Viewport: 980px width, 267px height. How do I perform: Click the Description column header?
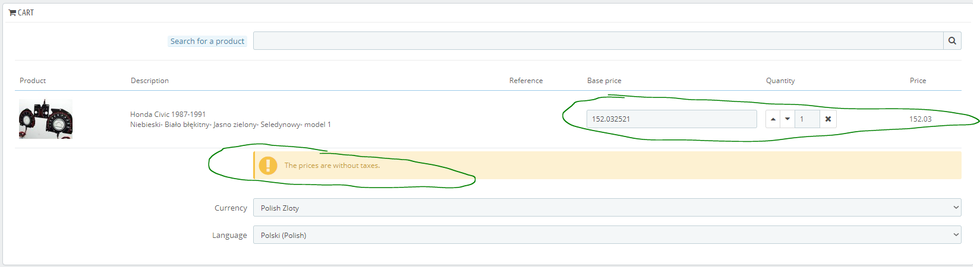point(150,81)
